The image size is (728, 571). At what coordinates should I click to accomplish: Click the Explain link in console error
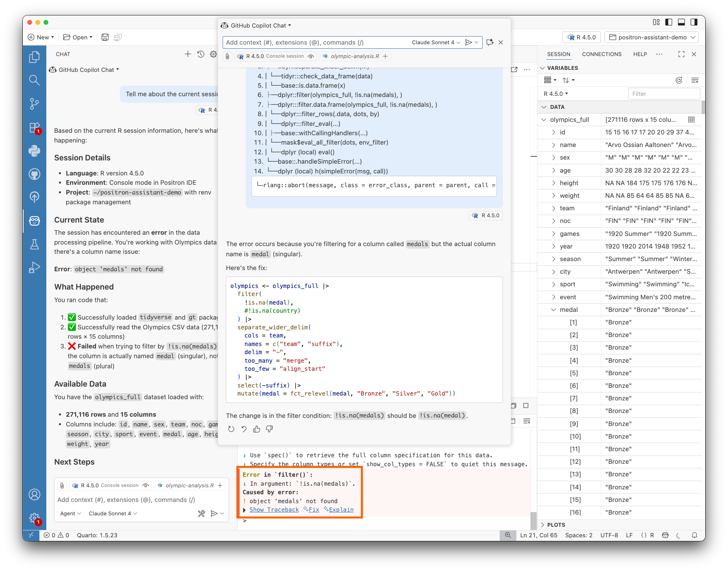(x=341, y=510)
